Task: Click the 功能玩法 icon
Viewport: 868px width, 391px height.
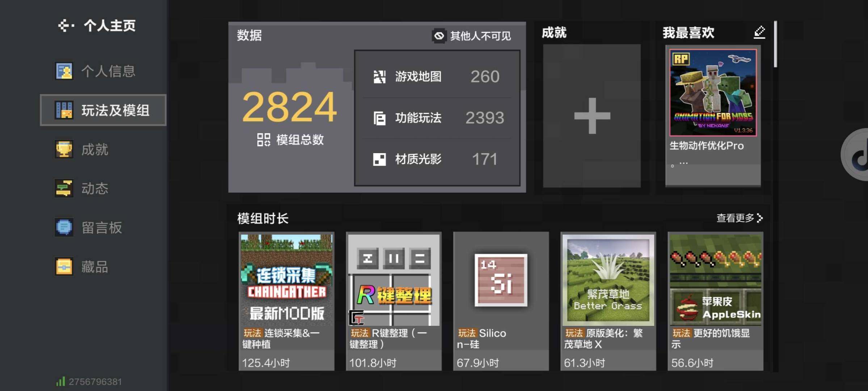Action: 379,118
